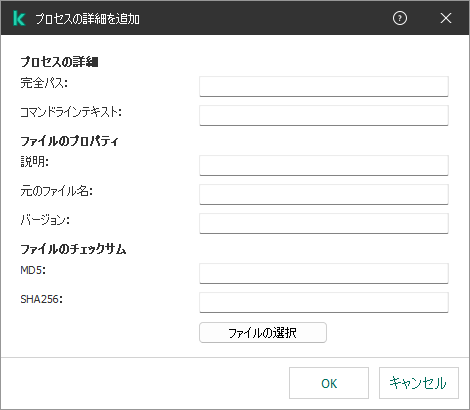Focus the バージョン input box

324,223
